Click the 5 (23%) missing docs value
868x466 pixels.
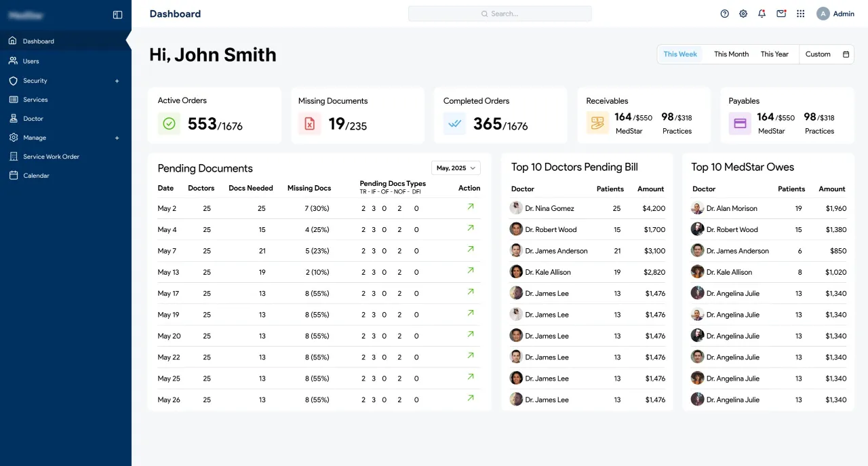tap(317, 251)
